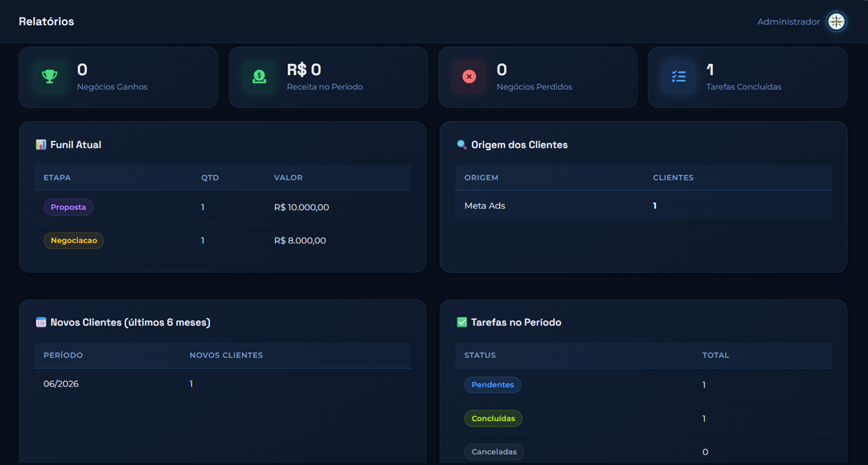
Task: Click the STATUS column header
Action: (x=480, y=356)
